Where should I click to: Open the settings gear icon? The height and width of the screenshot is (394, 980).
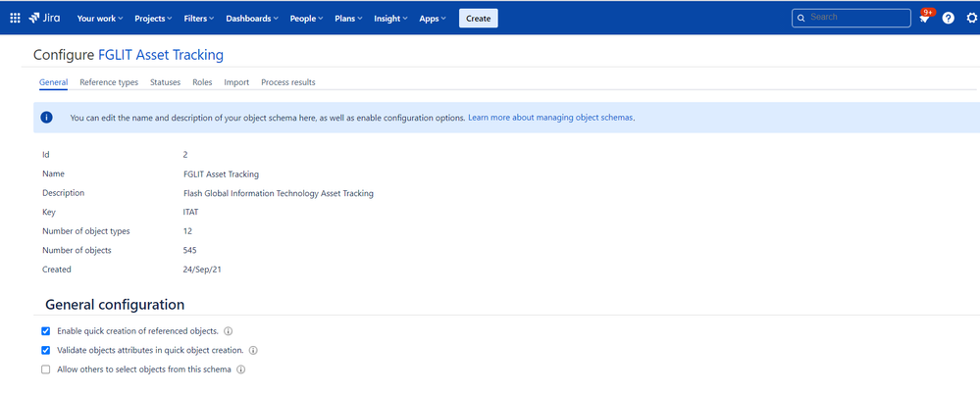(x=972, y=18)
